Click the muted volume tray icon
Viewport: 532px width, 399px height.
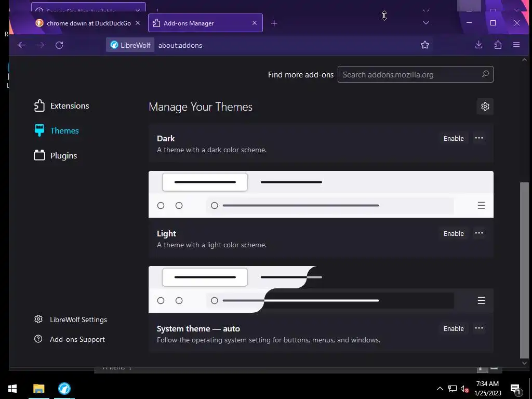click(464, 389)
